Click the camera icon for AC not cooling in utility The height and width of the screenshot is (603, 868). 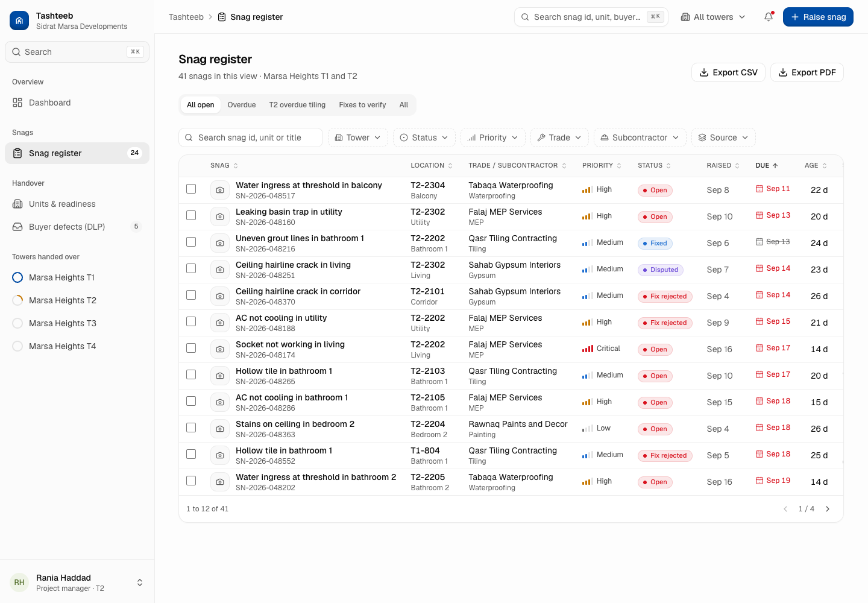(220, 323)
